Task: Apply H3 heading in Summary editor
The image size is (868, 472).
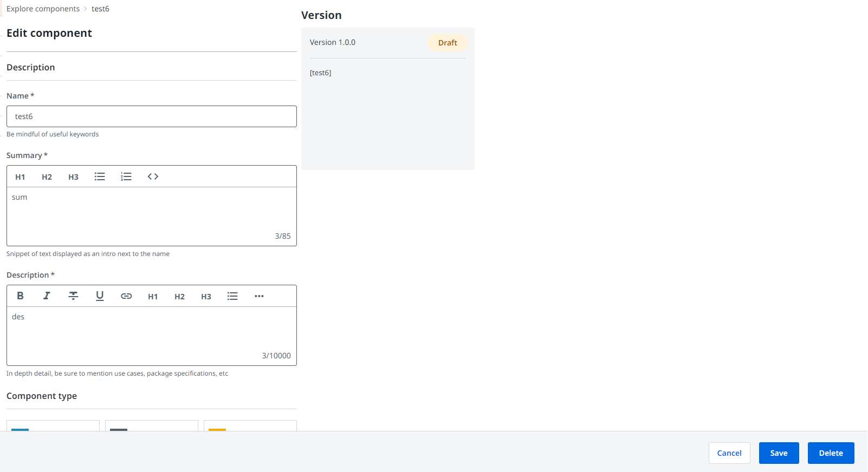Action: 73,177
